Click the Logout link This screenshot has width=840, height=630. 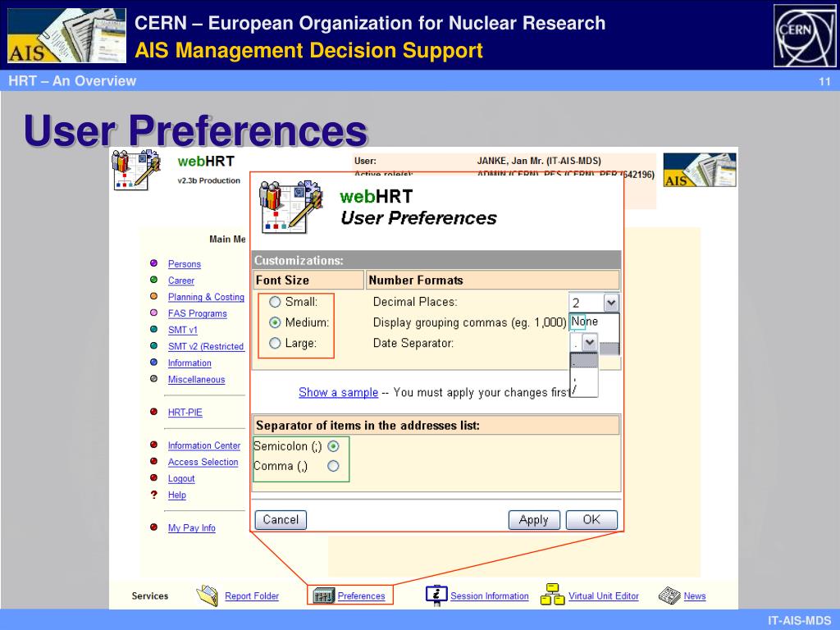(181, 479)
